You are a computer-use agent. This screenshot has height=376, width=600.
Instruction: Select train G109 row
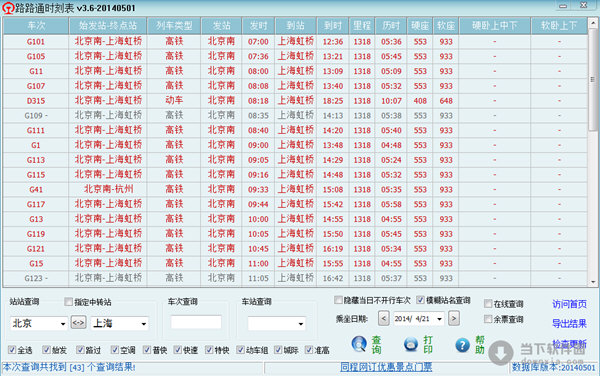tap(295, 116)
